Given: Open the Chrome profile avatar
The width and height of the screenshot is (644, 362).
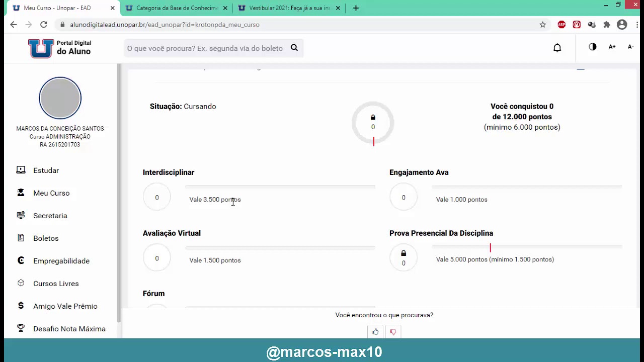Looking at the screenshot, I should pos(622,24).
